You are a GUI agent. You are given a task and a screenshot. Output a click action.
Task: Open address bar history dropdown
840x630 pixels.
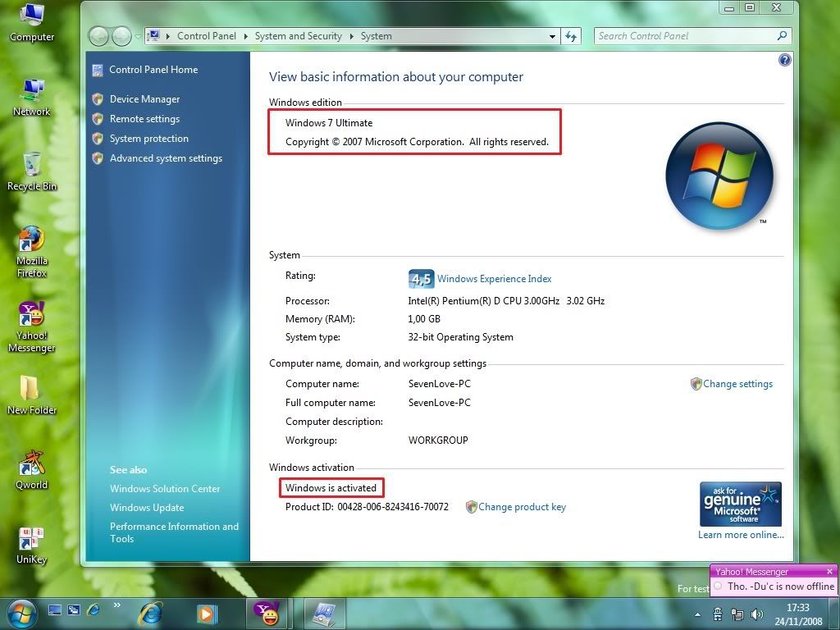[x=552, y=36]
